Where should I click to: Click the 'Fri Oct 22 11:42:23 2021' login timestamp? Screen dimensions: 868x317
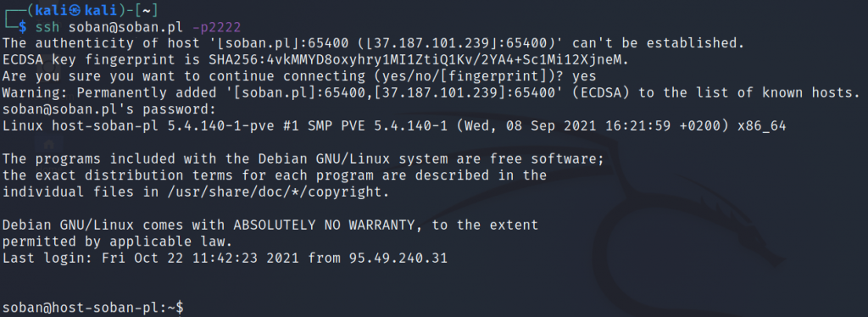point(200,258)
